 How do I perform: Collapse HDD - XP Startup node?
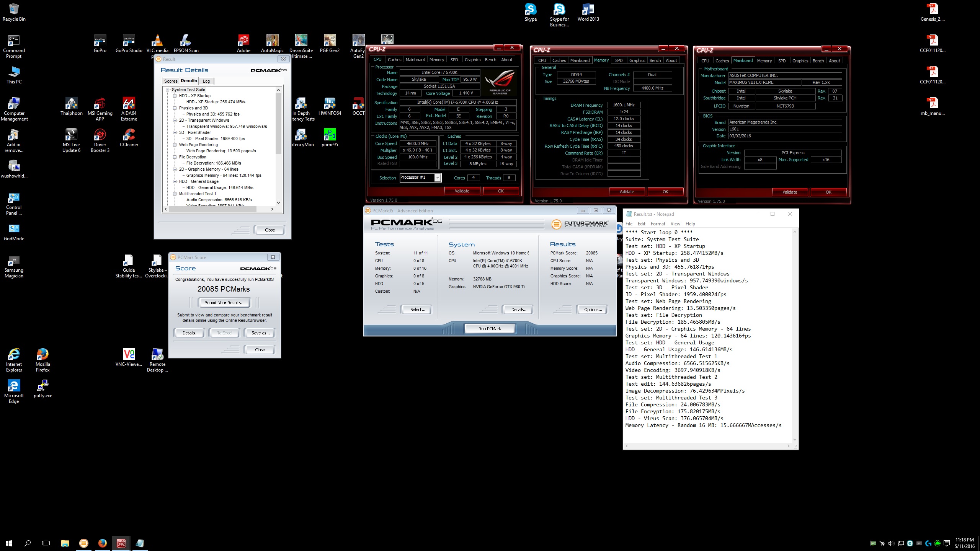(x=175, y=96)
